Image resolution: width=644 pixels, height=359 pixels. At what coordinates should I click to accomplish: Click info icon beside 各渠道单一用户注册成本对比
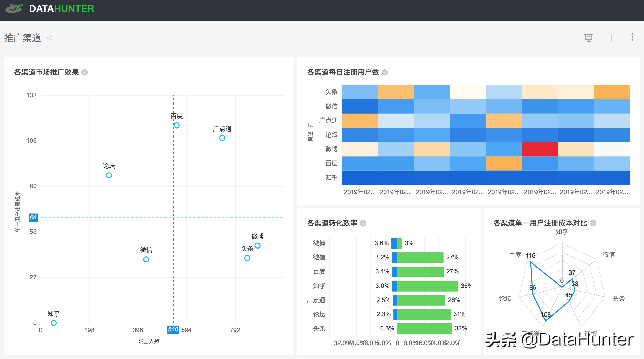(593, 223)
